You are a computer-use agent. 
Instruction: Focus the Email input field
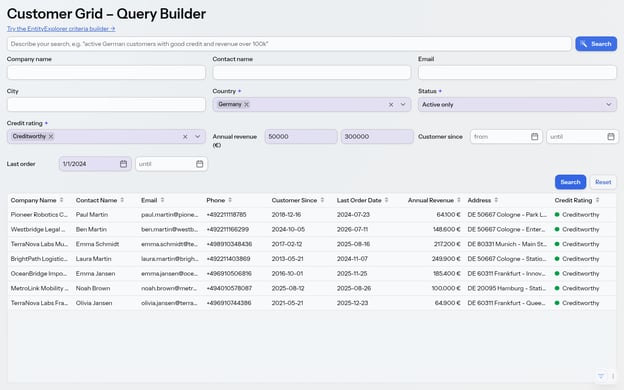[x=517, y=72]
